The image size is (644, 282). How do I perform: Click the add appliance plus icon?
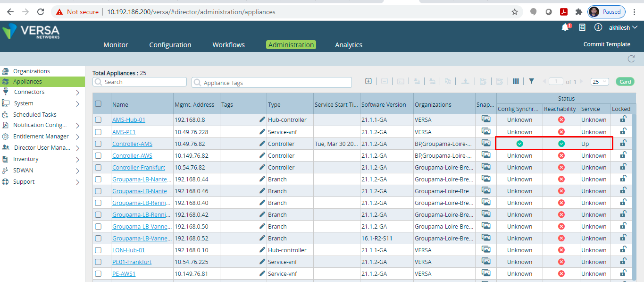click(368, 81)
